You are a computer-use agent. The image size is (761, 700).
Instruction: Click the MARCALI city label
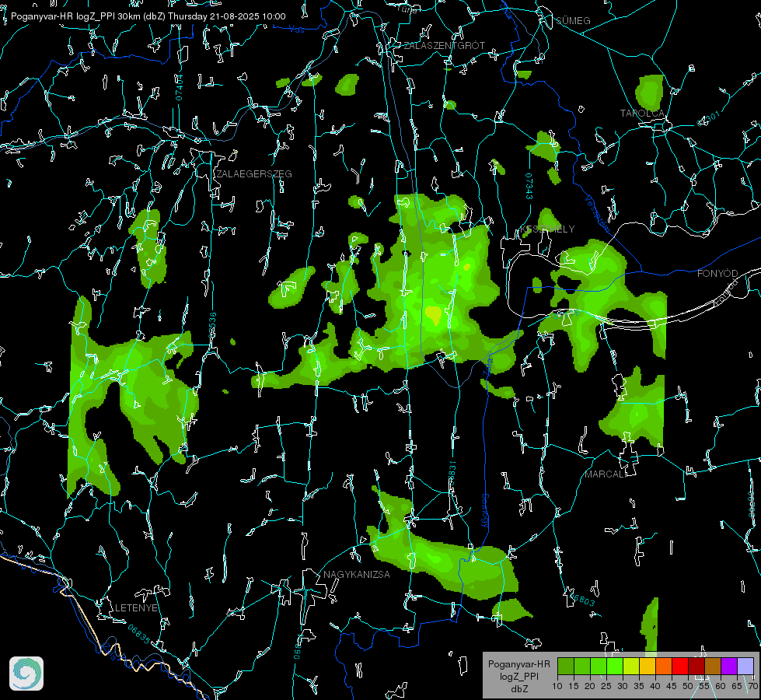(x=606, y=474)
